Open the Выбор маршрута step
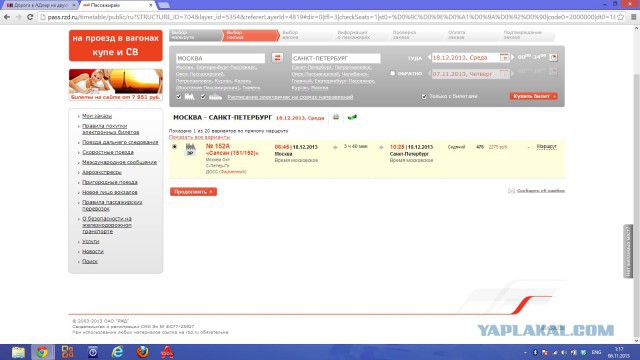640x360 pixels. (x=195, y=35)
